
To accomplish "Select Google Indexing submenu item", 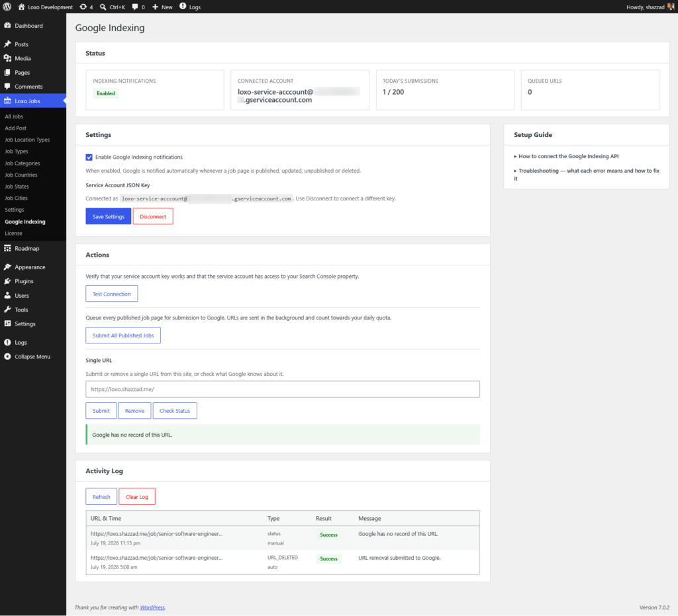I will point(25,222).
